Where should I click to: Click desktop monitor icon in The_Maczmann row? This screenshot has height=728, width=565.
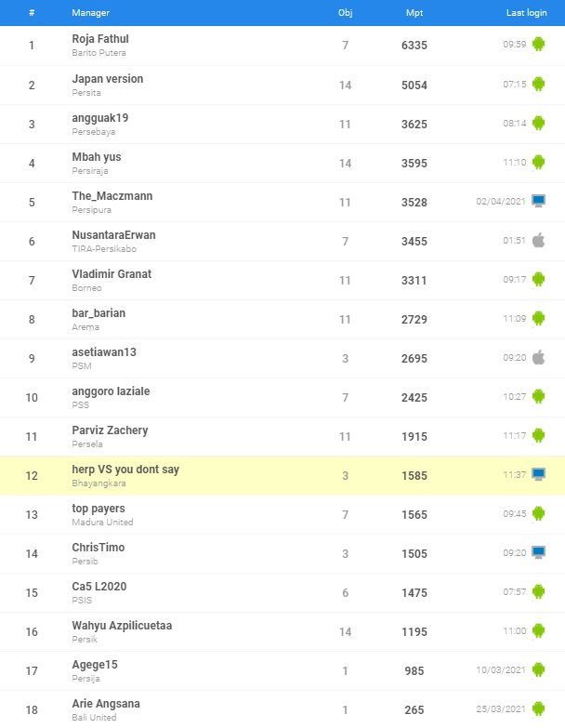538,201
